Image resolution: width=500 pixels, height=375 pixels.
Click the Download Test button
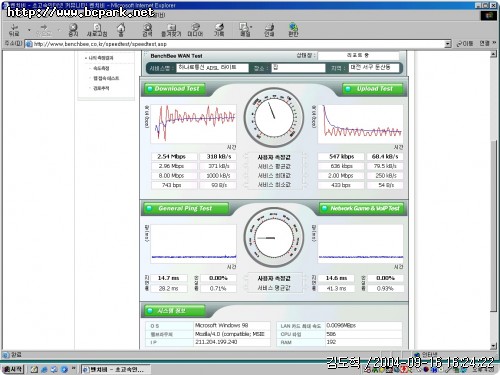pos(175,89)
